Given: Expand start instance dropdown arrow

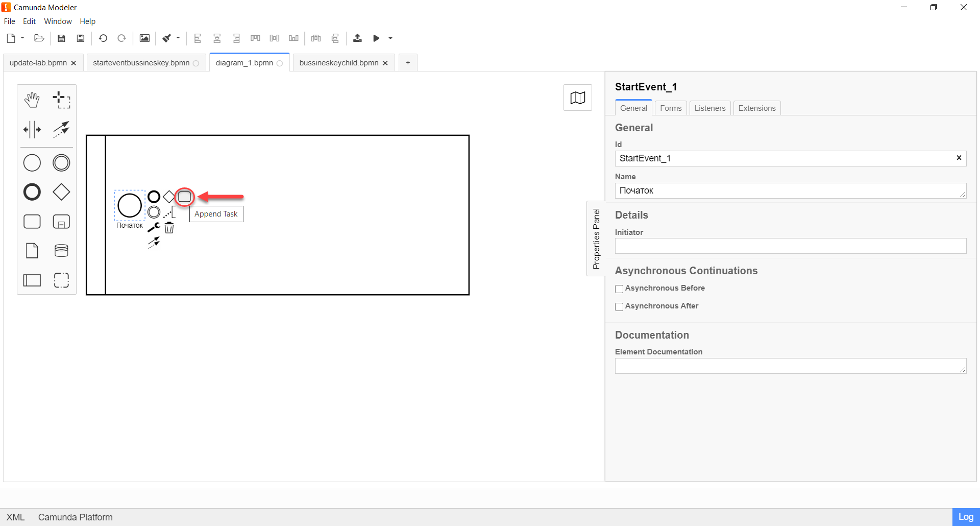Looking at the screenshot, I should [x=390, y=38].
